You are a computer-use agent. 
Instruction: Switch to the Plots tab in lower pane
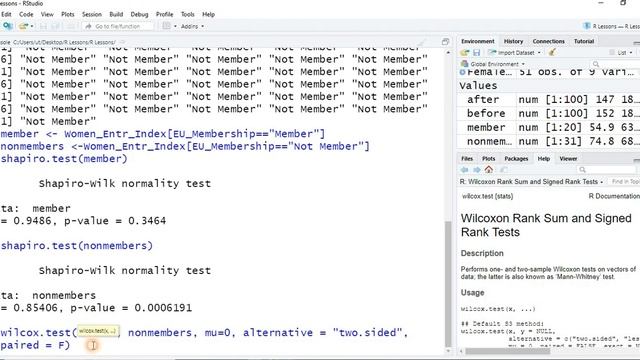click(x=488, y=159)
